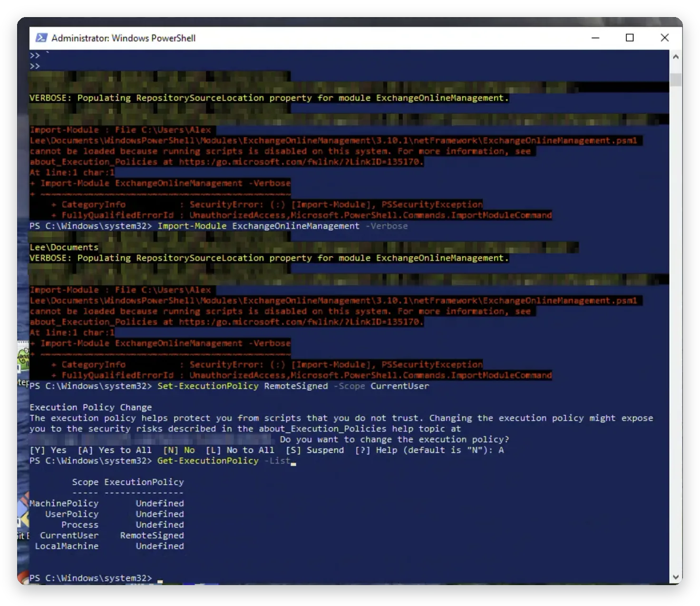Click the "MachinePolicy" scope row label
Image resolution: width=700 pixels, height=606 pixels.
64,503
